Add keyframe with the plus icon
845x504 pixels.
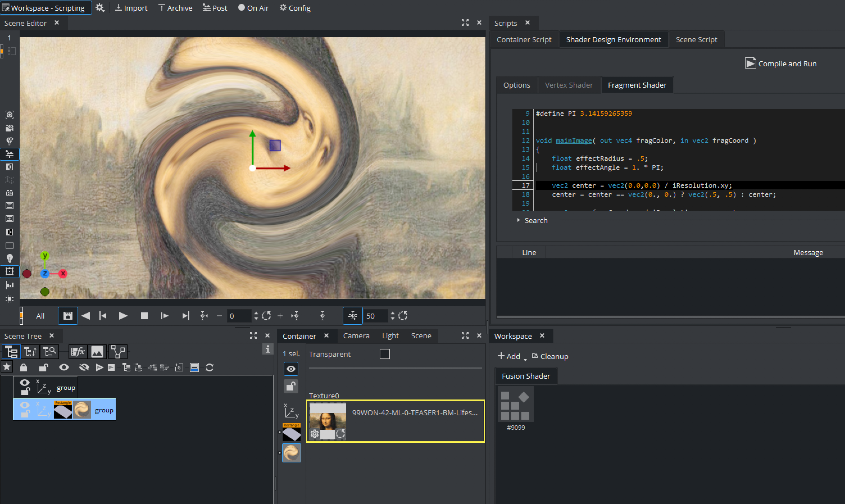pos(280,316)
